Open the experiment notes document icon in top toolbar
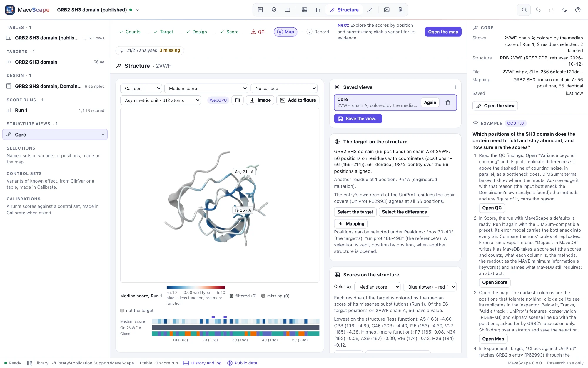Image resolution: width=588 pixels, height=368 pixels. (260, 10)
